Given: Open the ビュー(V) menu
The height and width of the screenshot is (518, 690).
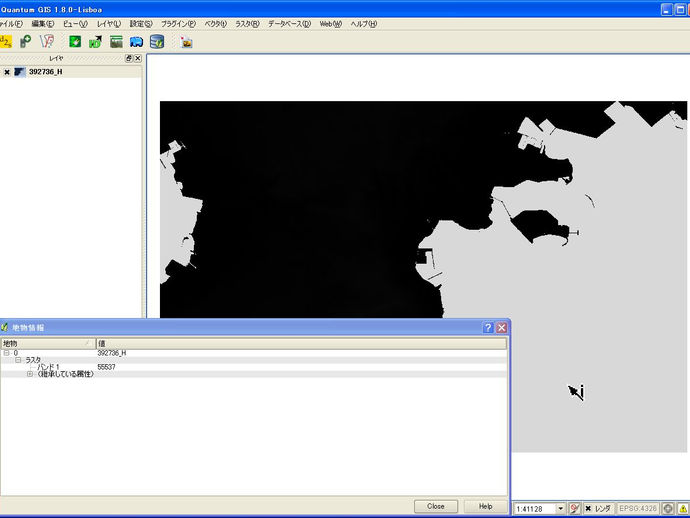Looking at the screenshot, I should tap(75, 24).
